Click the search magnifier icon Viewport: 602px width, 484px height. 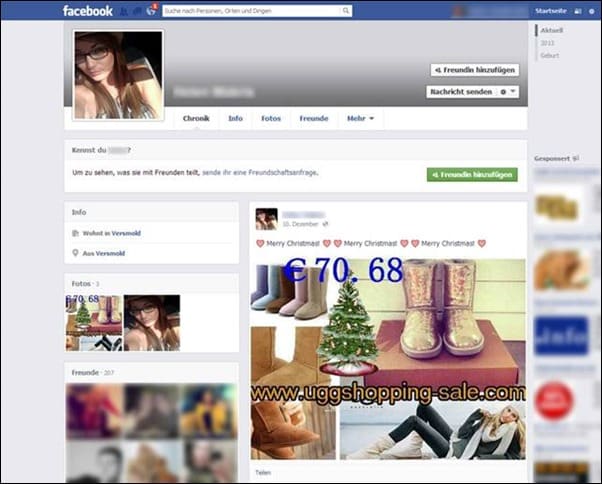click(x=346, y=11)
